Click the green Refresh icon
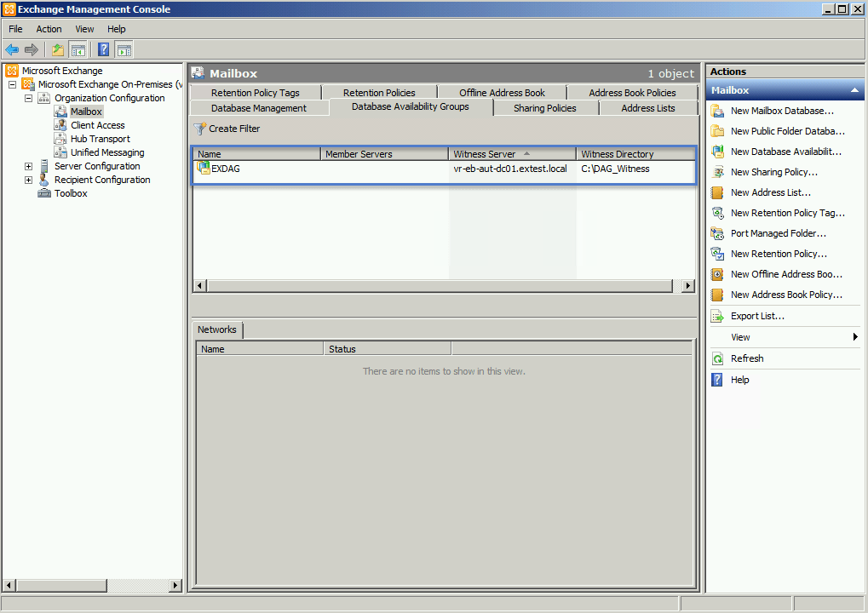 point(717,358)
